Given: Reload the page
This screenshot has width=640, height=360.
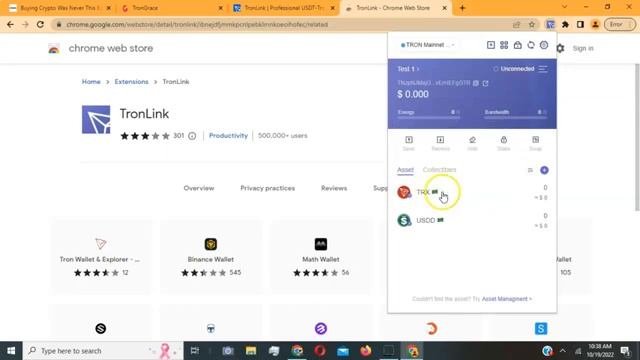Looking at the screenshot, I should coord(40,24).
